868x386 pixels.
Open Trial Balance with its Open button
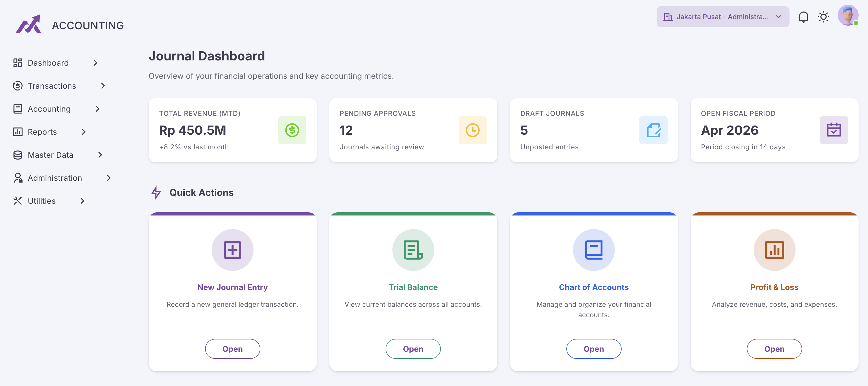click(x=413, y=349)
